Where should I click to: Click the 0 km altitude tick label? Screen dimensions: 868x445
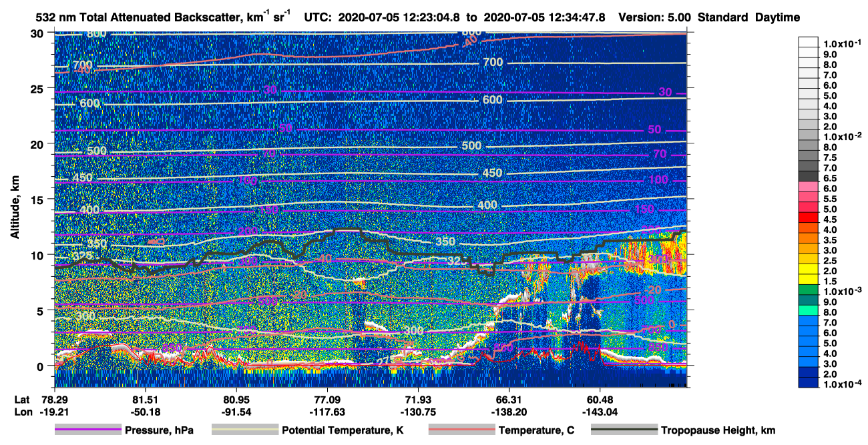(x=41, y=366)
